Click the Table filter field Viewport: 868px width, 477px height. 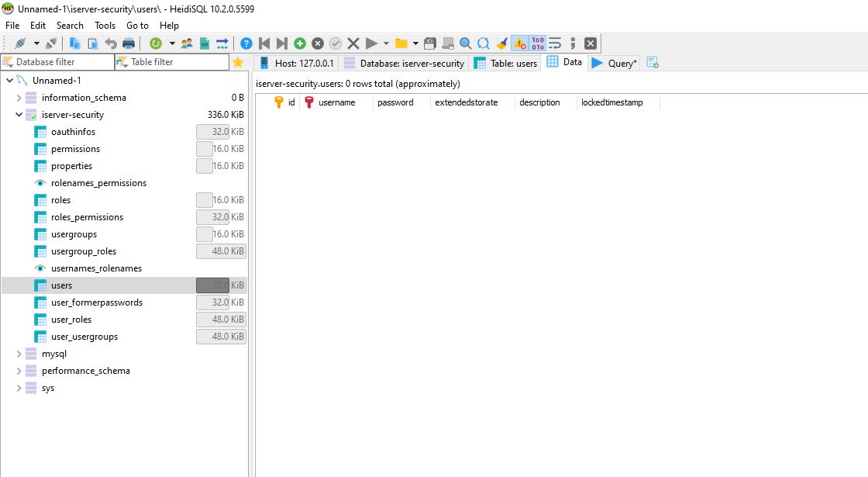(172, 62)
